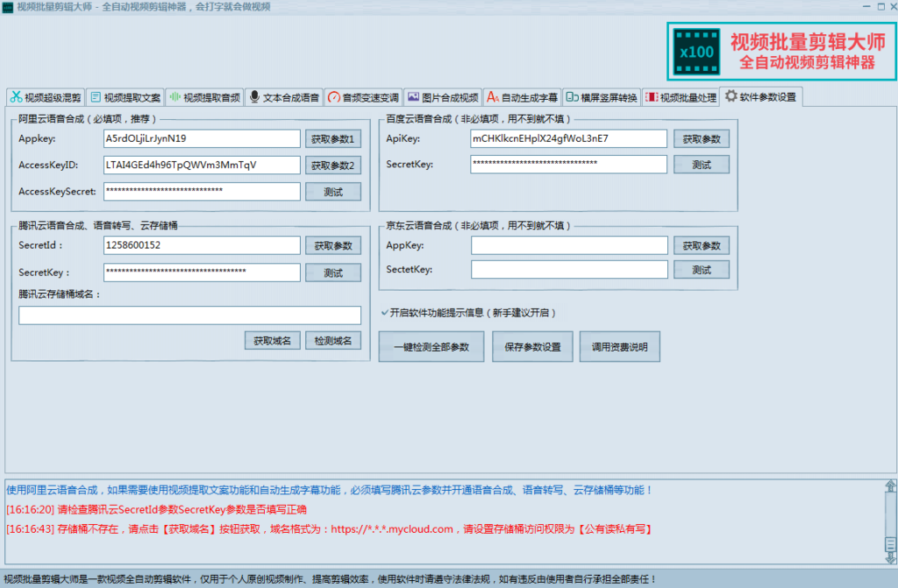The image size is (898, 588).
Task: Select the microphone icon on 文本合成语音 tab
Action: [253, 97]
